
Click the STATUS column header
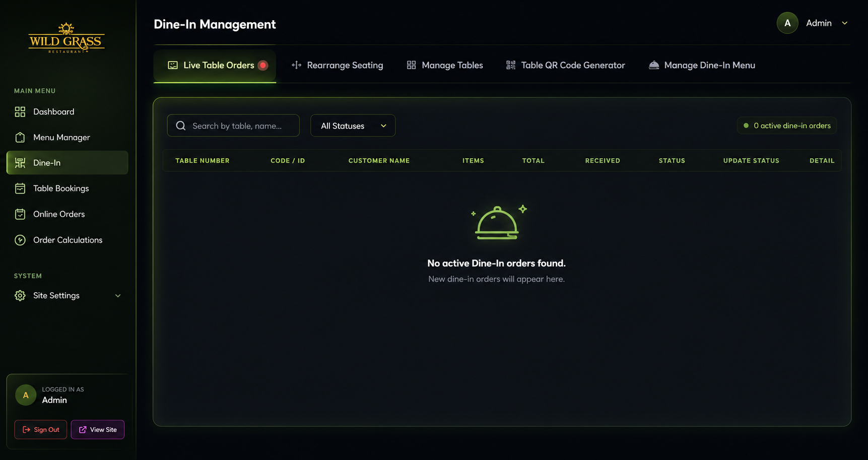pyautogui.click(x=672, y=161)
